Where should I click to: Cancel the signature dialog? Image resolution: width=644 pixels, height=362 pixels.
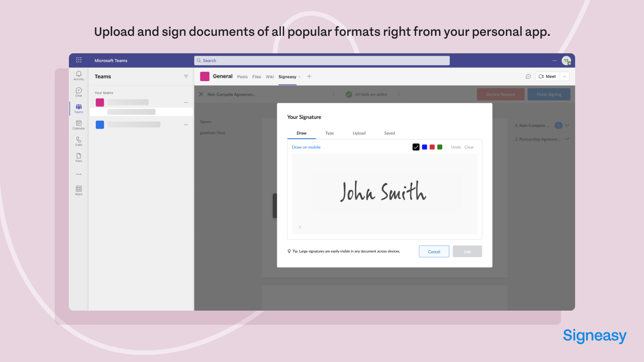tap(434, 251)
